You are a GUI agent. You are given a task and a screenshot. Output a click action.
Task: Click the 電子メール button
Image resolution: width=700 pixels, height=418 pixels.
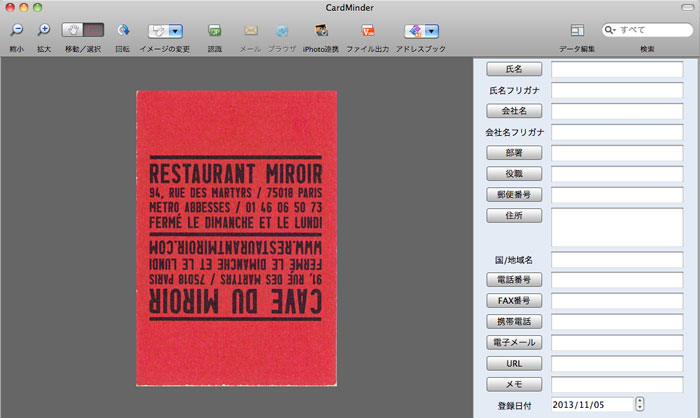click(514, 343)
